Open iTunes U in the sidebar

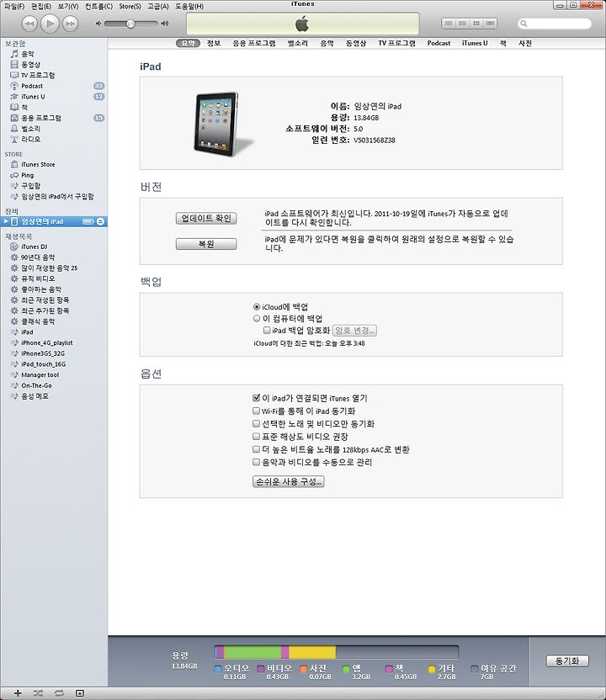(33, 97)
